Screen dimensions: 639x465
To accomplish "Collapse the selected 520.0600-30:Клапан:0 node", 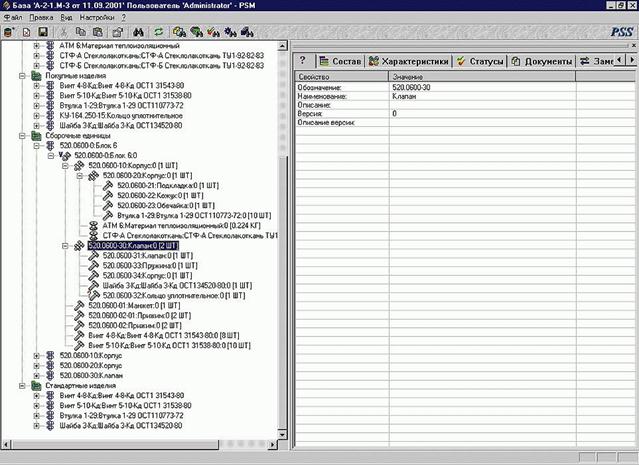I will coord(65,246).
